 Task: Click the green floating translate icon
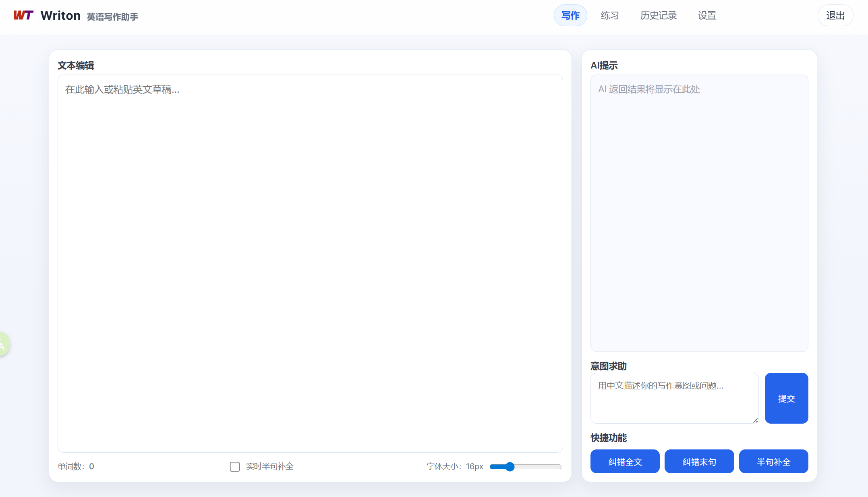pos(3,344)
